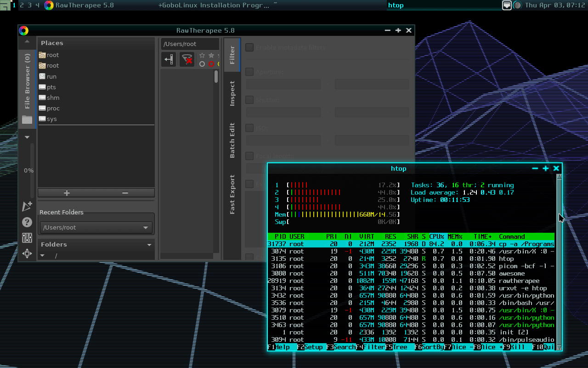
Task: Filter images with the grey no-label circle
Action: tap(202, 64)
